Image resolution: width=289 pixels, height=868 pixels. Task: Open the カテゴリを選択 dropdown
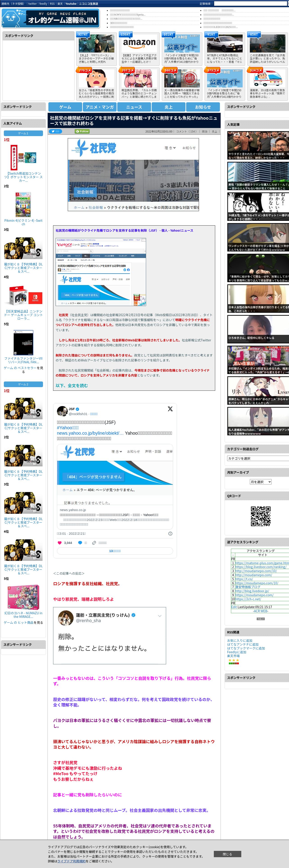click(x=258, y=458)
